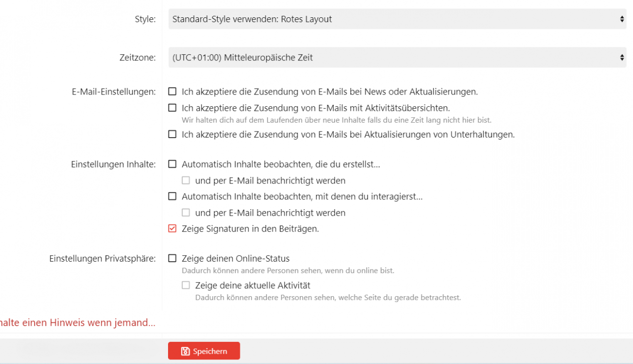Click the 'Ich akzeptiere... Aktivitätsübersichten' label text

click(316, 108)
